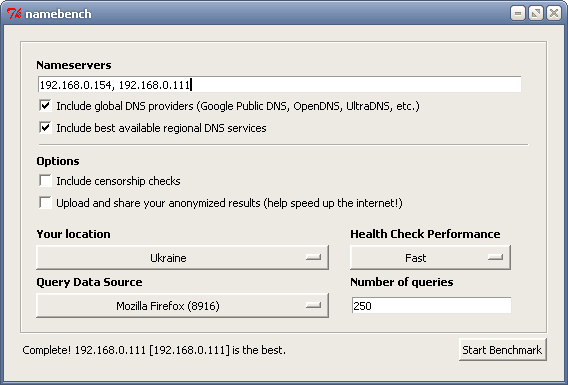Click the Tk feather icon in title bar
568x385 pixels.
14,14
